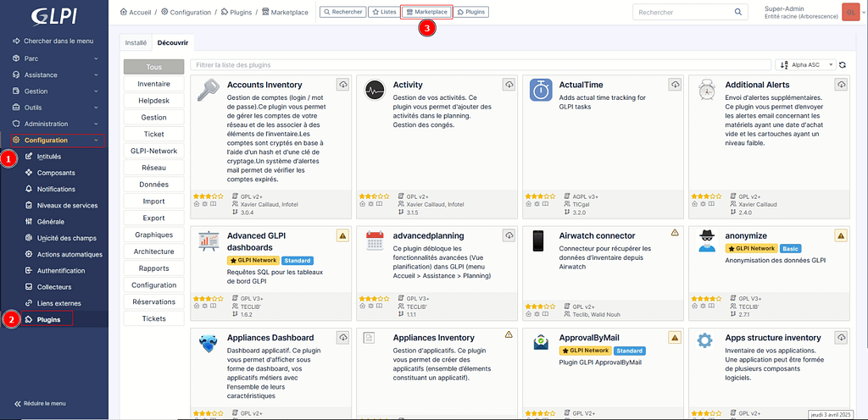Open Plugins in the Configuration submenu
This screenshot has width=868, height=420.
[x=48, y=319]
